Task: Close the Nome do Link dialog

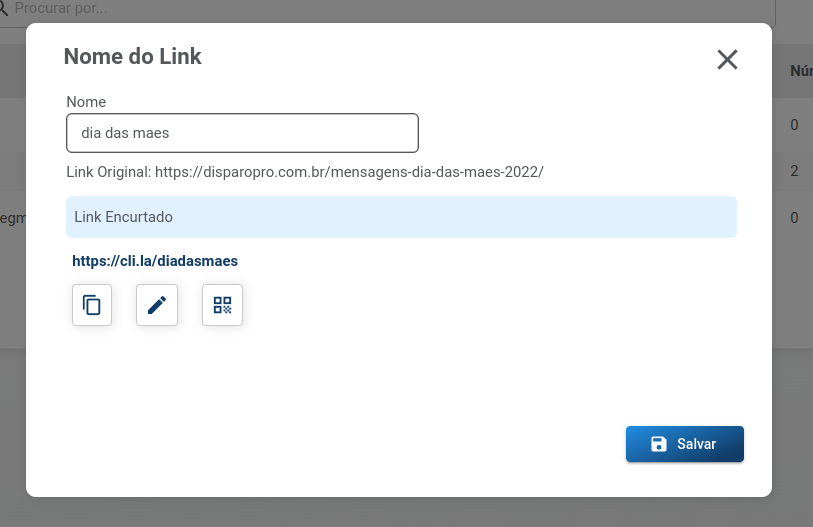Action: [x=727, y=59]
